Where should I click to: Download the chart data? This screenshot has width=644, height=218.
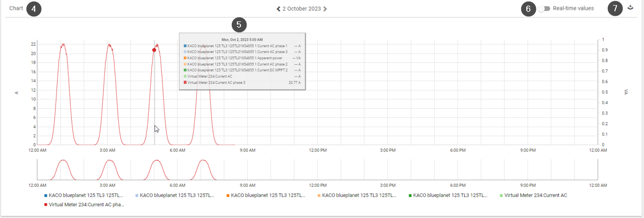tap(630, 8)
